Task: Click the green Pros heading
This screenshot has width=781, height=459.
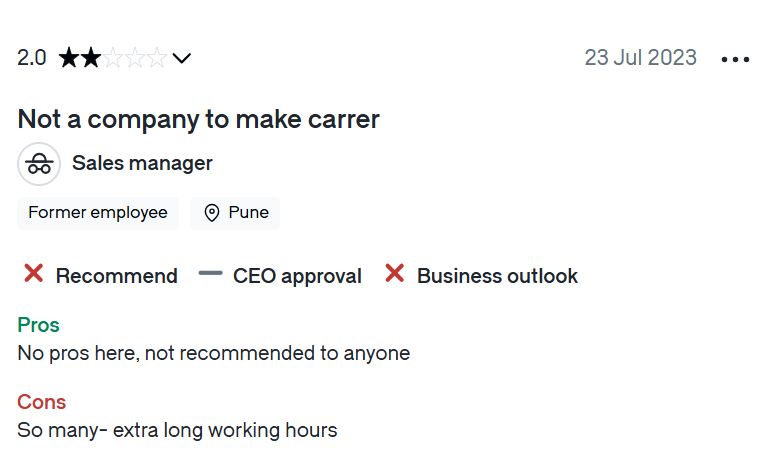Action: [x=38, y=325]
